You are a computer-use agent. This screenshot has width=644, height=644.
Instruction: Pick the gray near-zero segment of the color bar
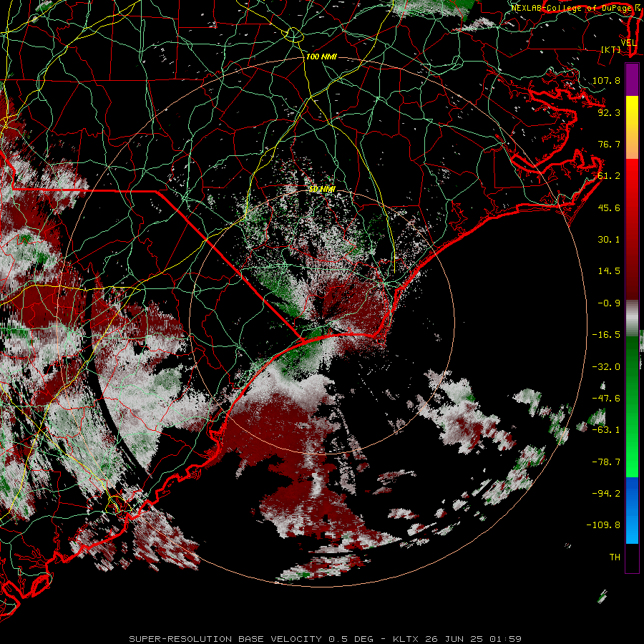632,318
